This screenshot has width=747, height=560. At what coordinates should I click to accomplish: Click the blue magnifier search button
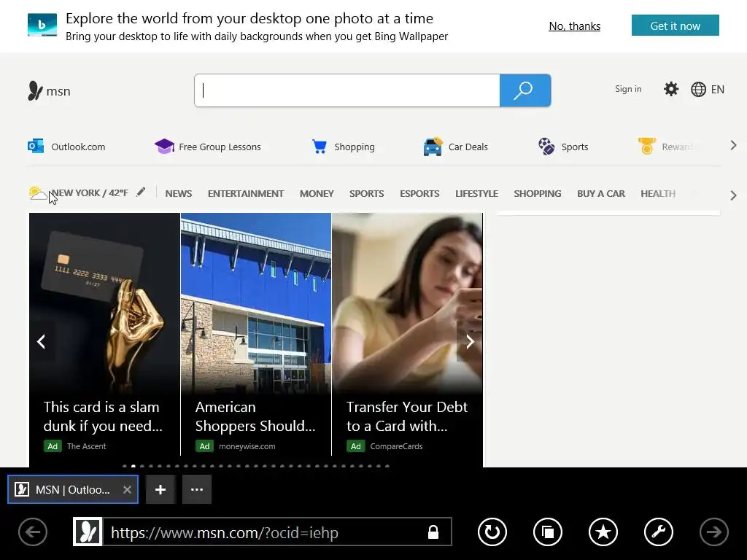click(525, 90)
